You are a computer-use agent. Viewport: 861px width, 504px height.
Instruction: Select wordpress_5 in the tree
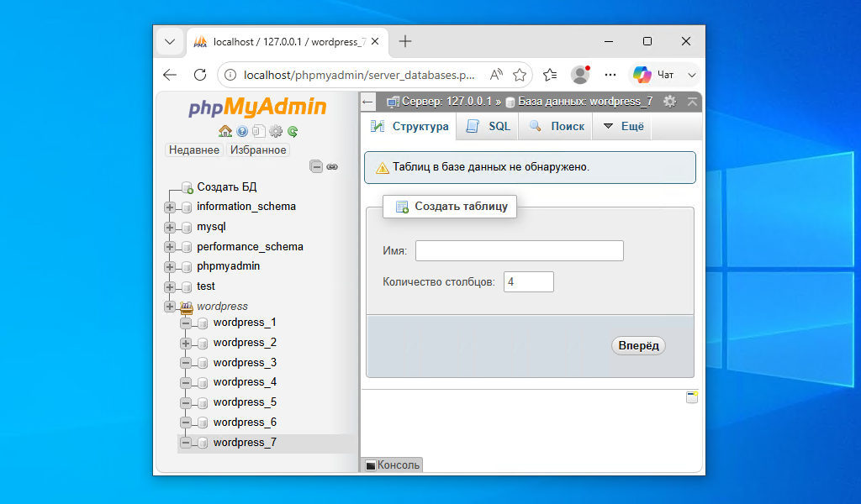[x=245, y=402]
